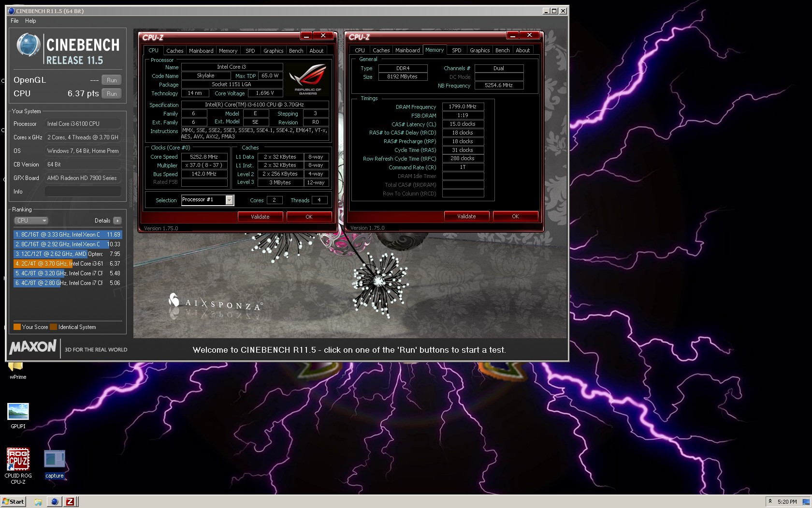Screen dimensions: 812x508
Task: Open Graphics tab in right CPU-Z window
Action: 479,50
